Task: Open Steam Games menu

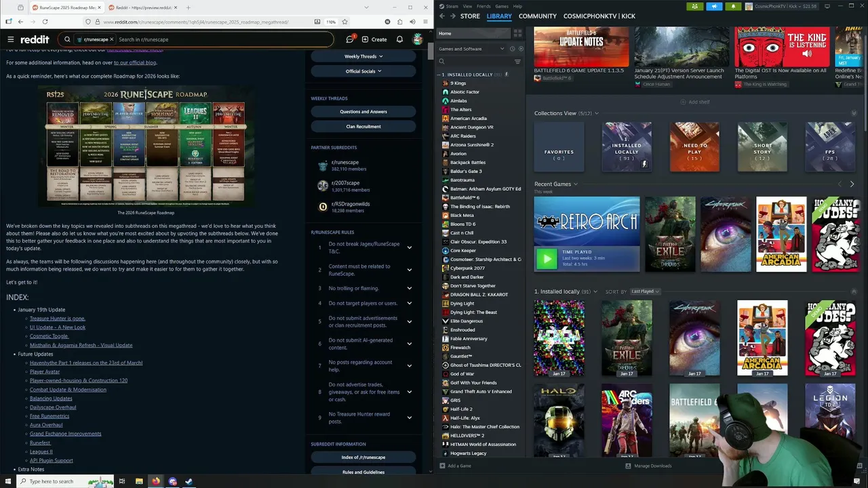Action: tap(502, 6)
